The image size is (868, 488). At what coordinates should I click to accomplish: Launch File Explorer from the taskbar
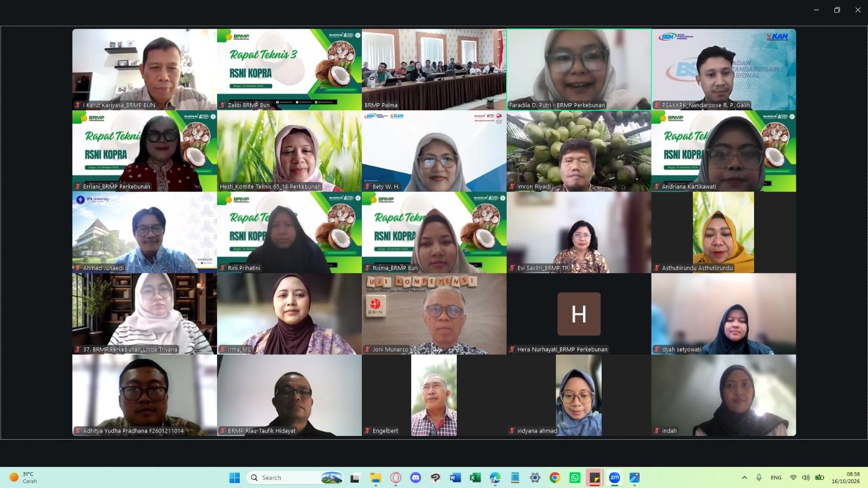pos(375,478)
